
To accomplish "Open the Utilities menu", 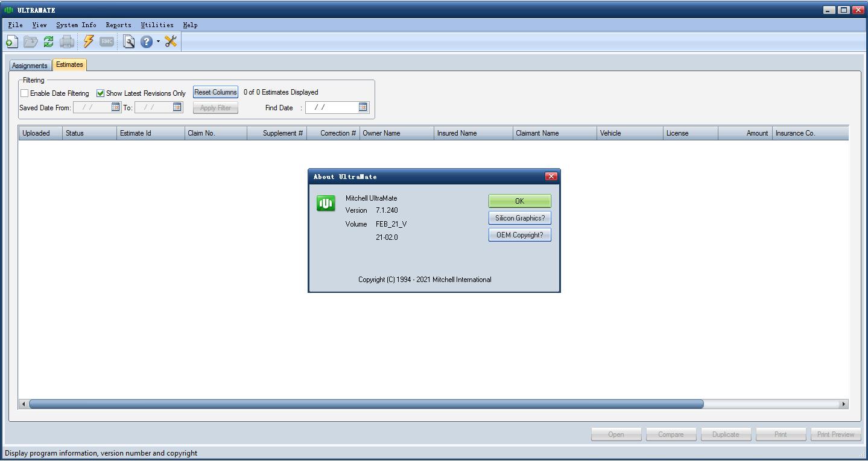I will (x=157, y=25).
